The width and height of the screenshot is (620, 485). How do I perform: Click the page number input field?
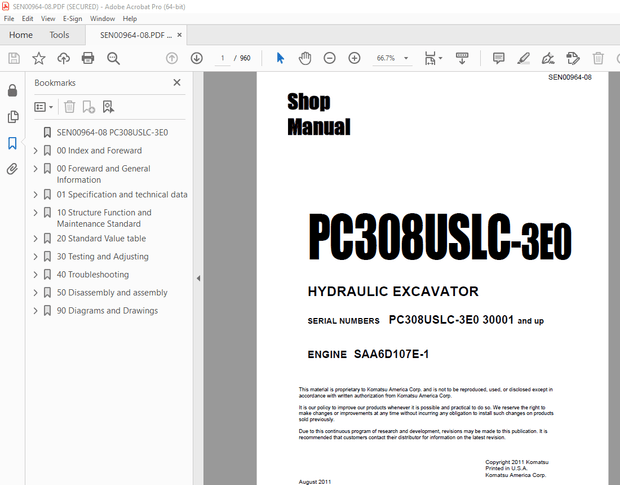[223, 59]
